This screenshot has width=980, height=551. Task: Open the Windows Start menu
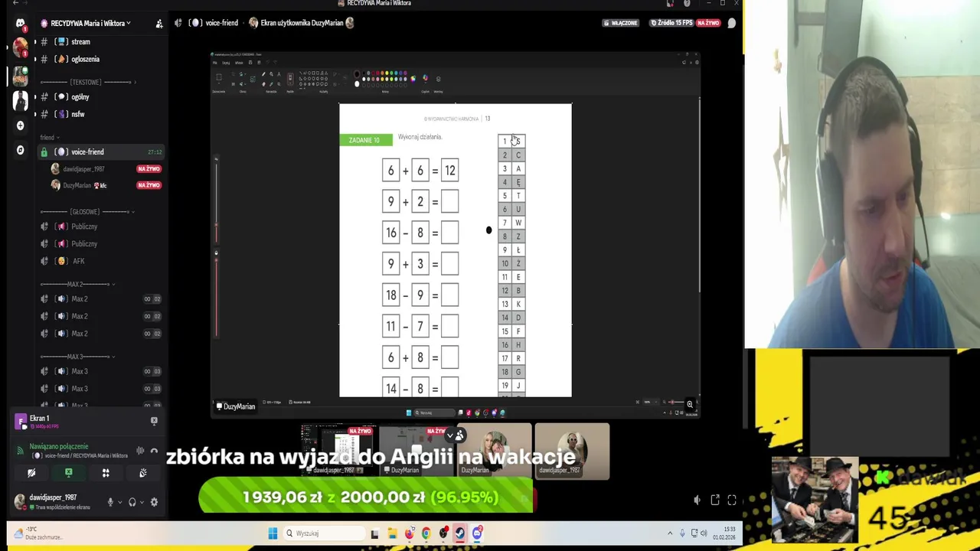pos(273,533)
